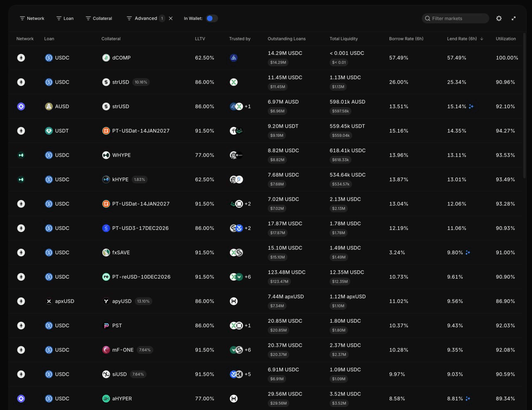Image resolution: width=532 pixels, height=410 pixels.
Task: Click the 123.48M USDC outstanding loans value
Action: (x=287, y=272)
